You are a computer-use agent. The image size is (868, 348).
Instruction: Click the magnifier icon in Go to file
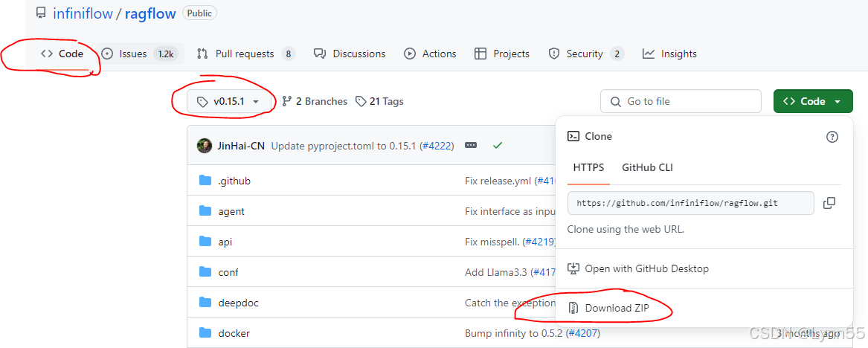click(616, 102)
